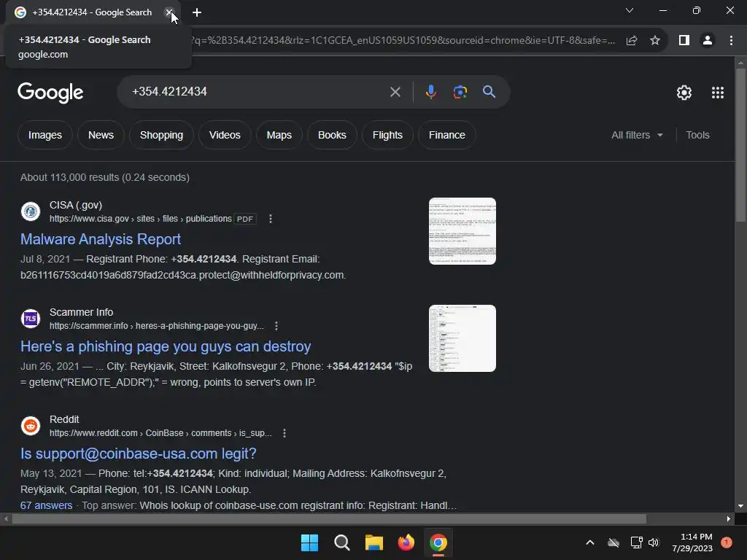Open Google quick settings gear
The height and width of the screenshot is (560, 747).
coord(684,93)
